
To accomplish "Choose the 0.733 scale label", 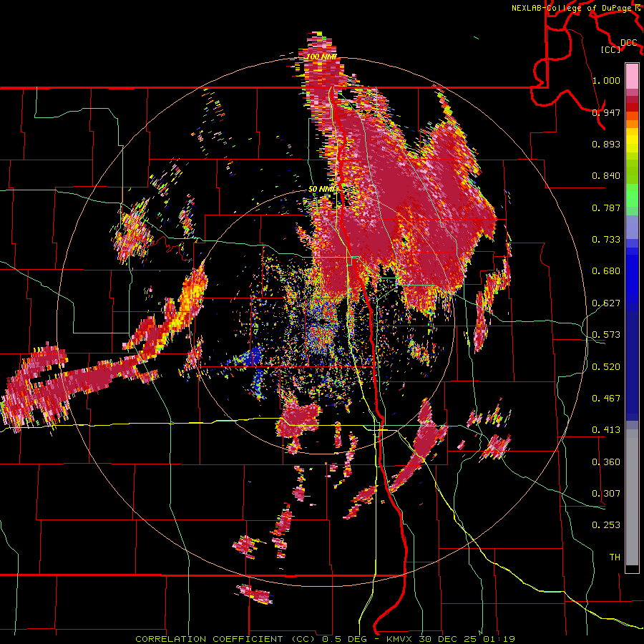I will point(606,240).
